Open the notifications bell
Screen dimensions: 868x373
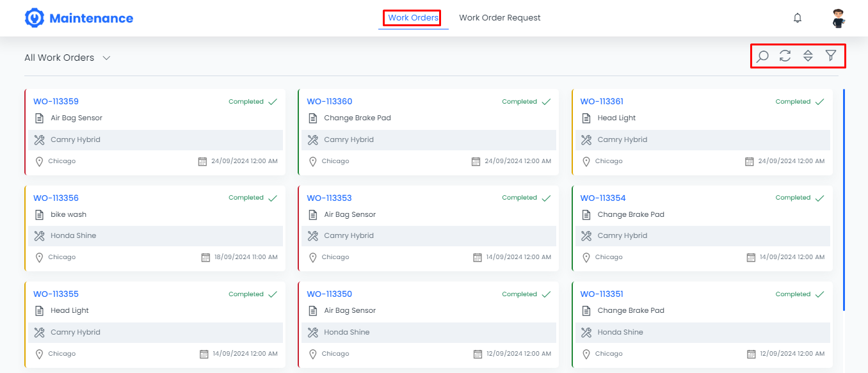click(798, 18)
